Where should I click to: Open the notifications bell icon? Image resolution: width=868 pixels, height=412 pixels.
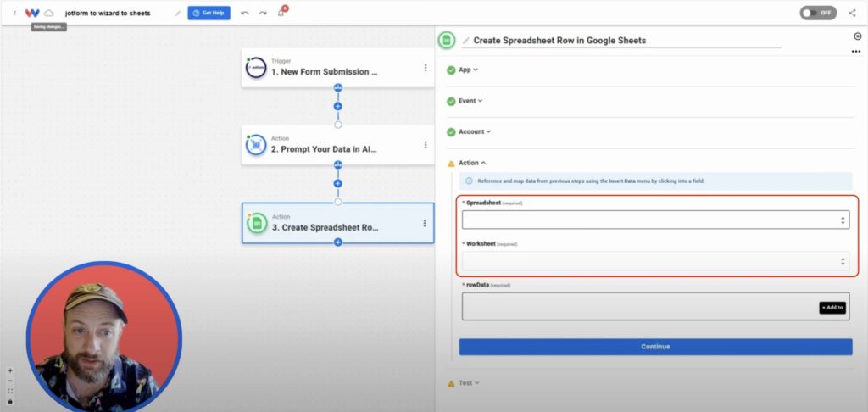[281, 12]
